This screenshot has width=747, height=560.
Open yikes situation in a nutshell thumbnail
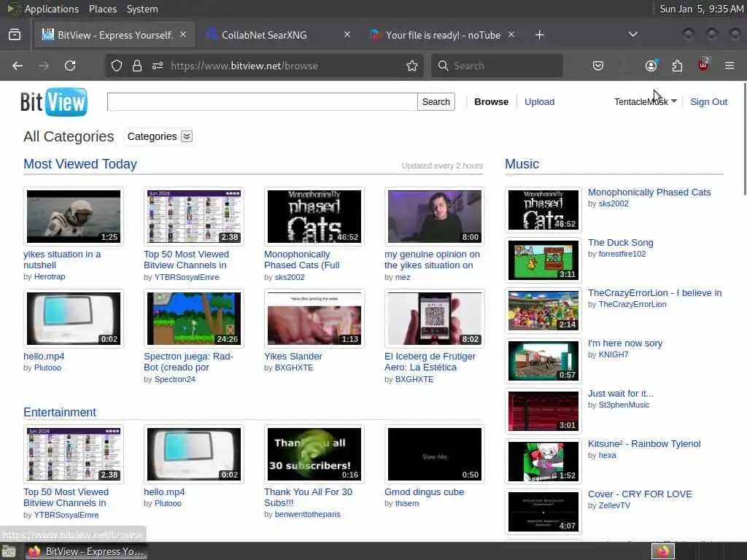(x=74, y=217)
